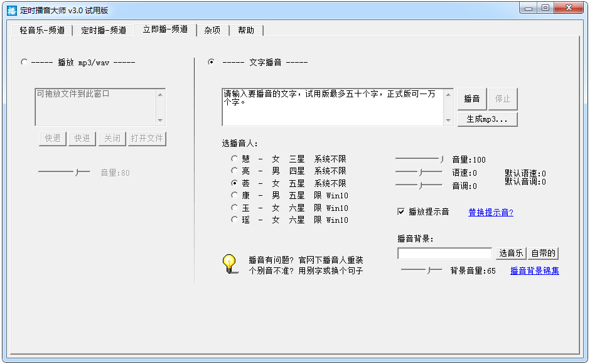Click the 音调 pitch slider

click(x=419, y=185)
